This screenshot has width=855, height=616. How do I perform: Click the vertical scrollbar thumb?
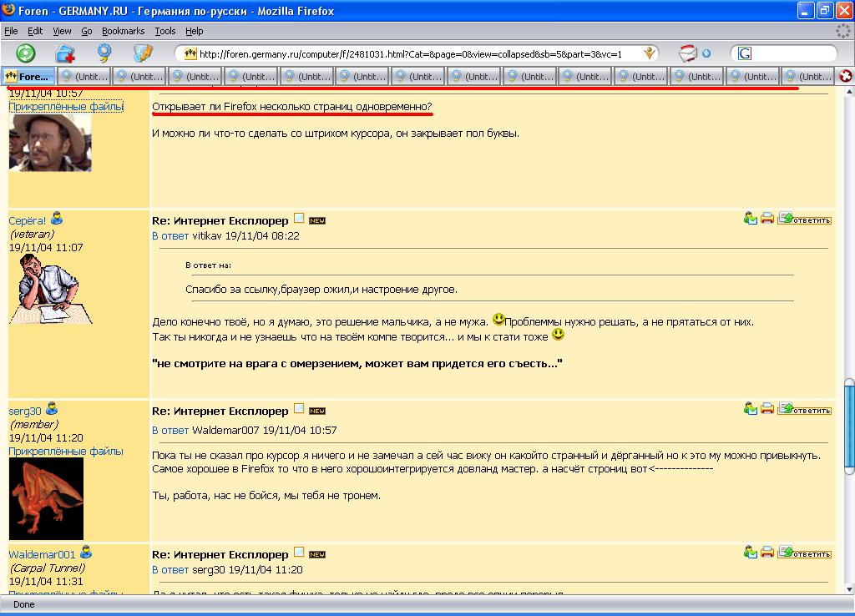(x=849, y=427)
